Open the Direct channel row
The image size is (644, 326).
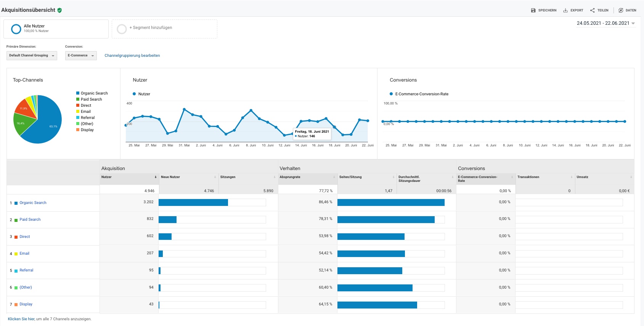25,237
